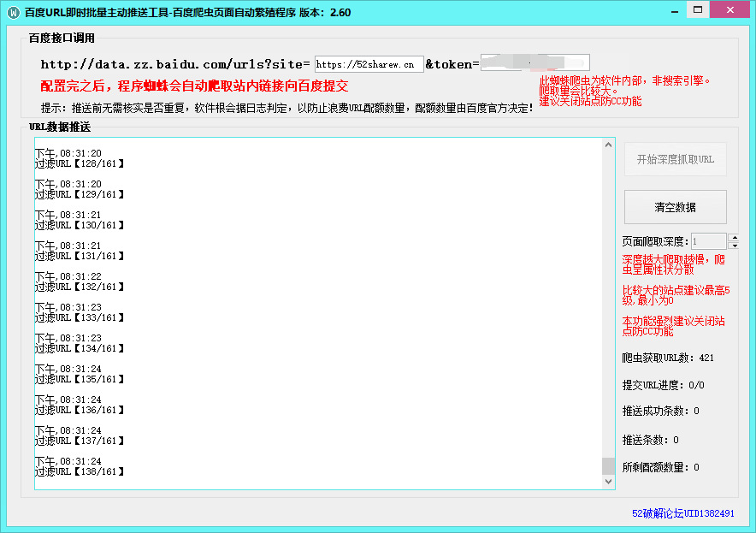Click the 页面爬取深度 label
Viewport: 756px width, 533px height.
(655, 241)
